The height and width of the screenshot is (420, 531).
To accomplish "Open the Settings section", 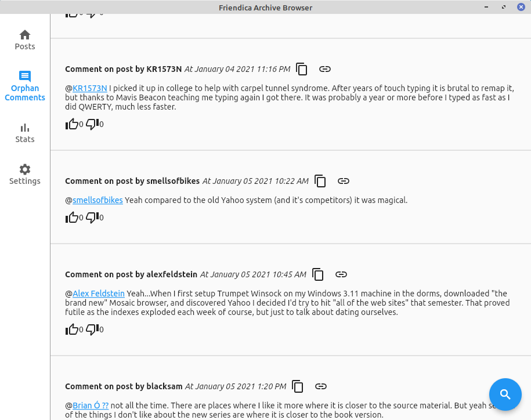I will 25,174.
